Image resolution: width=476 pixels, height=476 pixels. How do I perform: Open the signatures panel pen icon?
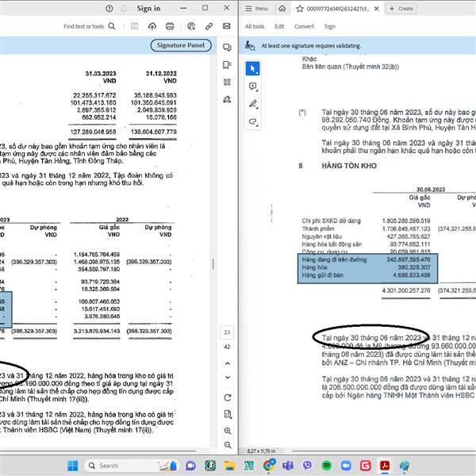tap(227, 100)
